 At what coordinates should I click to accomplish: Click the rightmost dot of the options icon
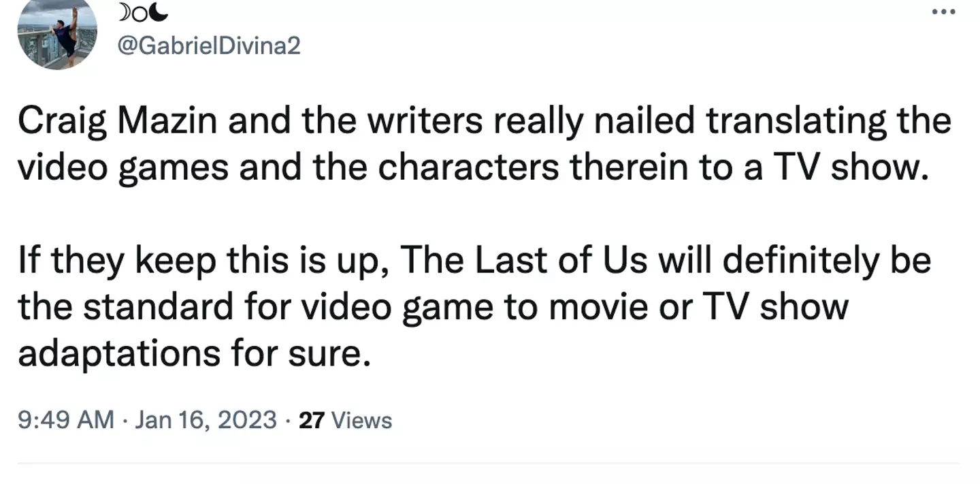point(953,12)
